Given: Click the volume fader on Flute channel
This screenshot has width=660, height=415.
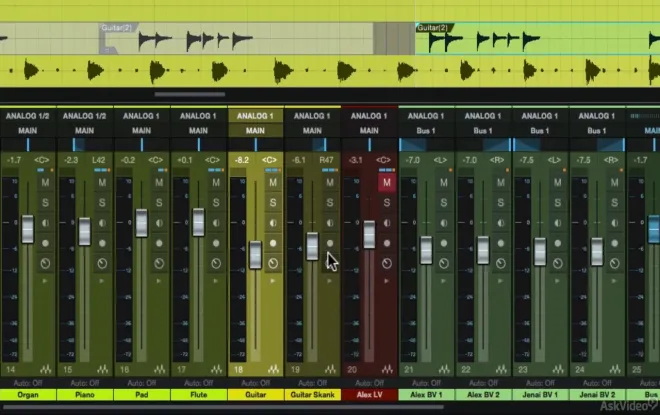Looking at the screenshot, I should [x=198, y=222].
